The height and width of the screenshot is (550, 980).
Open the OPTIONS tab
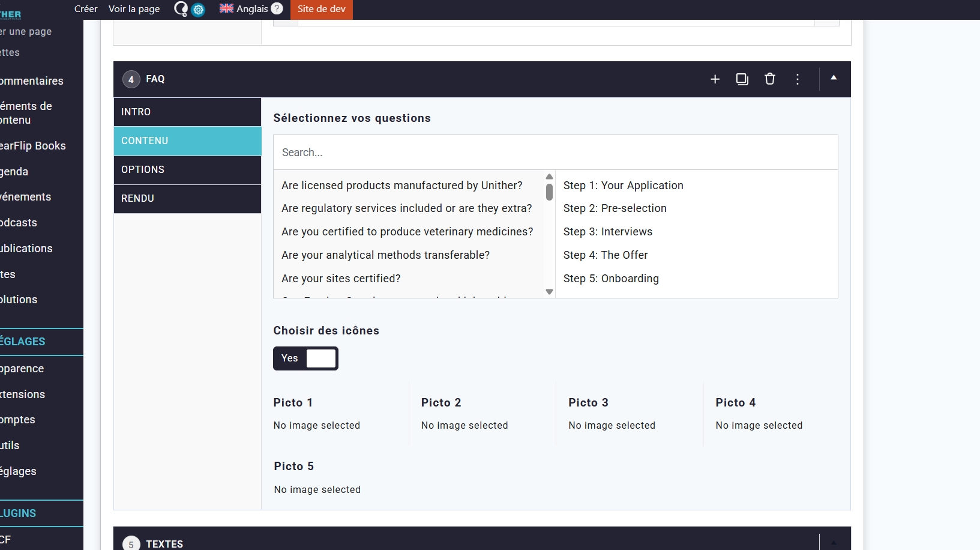[x=187, y=170]
